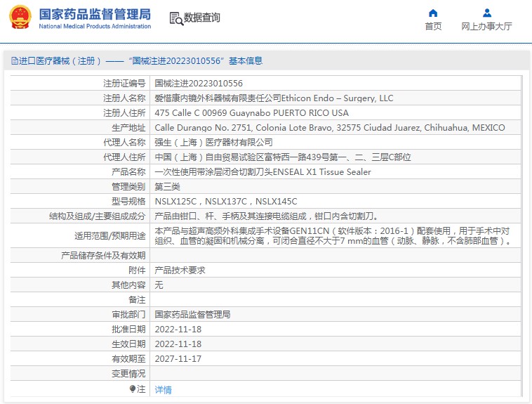Click the 变更情况 label
The image size is (532, 404).
point(128,374)
